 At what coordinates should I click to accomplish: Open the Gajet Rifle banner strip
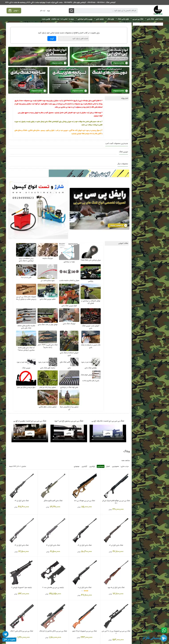coord(89,173)
